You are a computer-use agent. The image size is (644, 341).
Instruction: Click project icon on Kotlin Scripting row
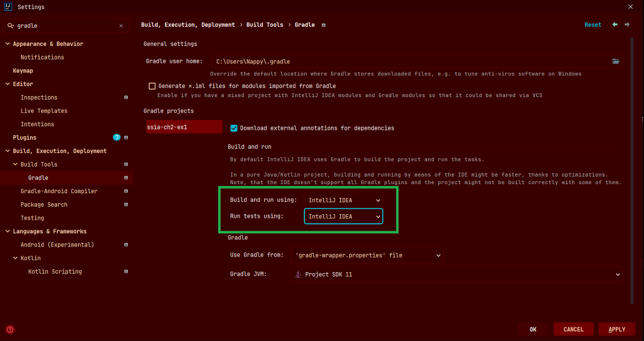(x=126, y=272)
